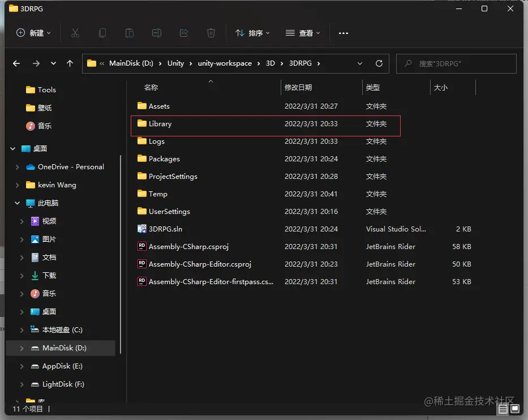This screenshot has width=528, height=420.
Task: Click the Share icon in toolbar
Action: [x=184, y=33]
